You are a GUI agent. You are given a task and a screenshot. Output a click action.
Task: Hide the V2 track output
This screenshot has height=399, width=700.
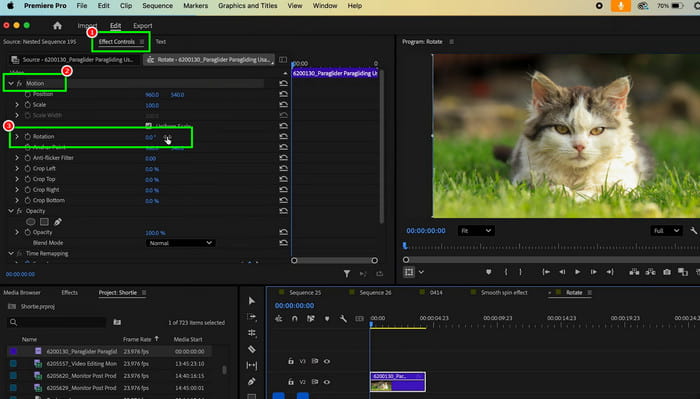tap(327, 382)
